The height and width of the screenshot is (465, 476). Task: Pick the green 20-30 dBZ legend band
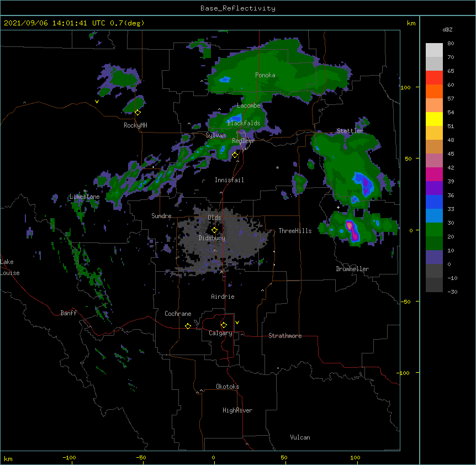434,230
